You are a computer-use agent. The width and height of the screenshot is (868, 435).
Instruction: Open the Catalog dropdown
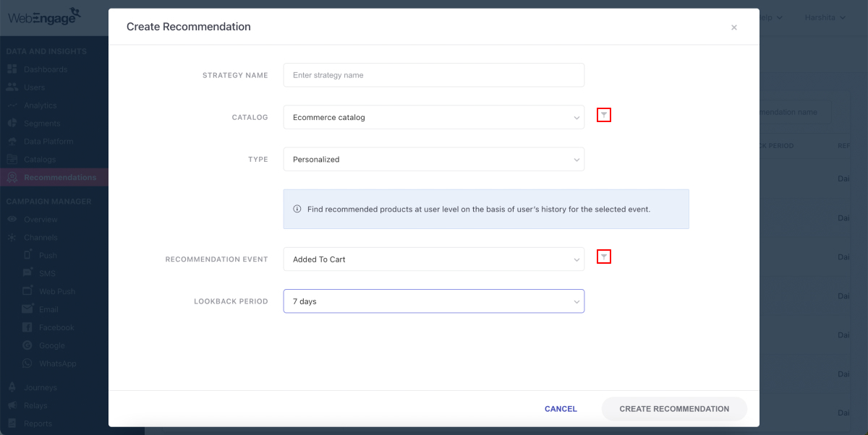[x=433, y=117]
